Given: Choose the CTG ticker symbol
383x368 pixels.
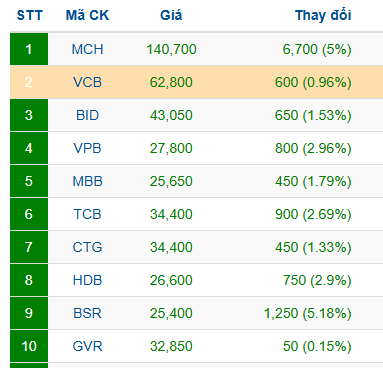Looking at the screenshot, I should [x=87, y=247].
